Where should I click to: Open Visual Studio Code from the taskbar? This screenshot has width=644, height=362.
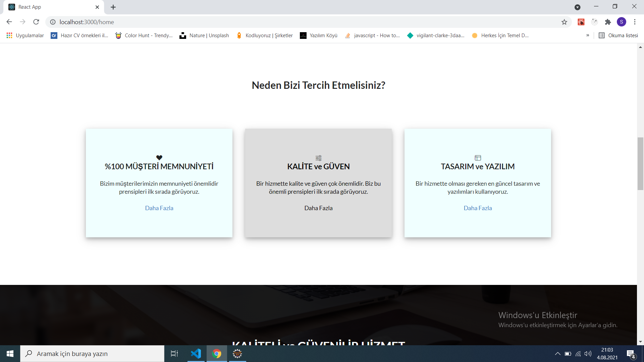pyautogui.click(x=196, y=354)
